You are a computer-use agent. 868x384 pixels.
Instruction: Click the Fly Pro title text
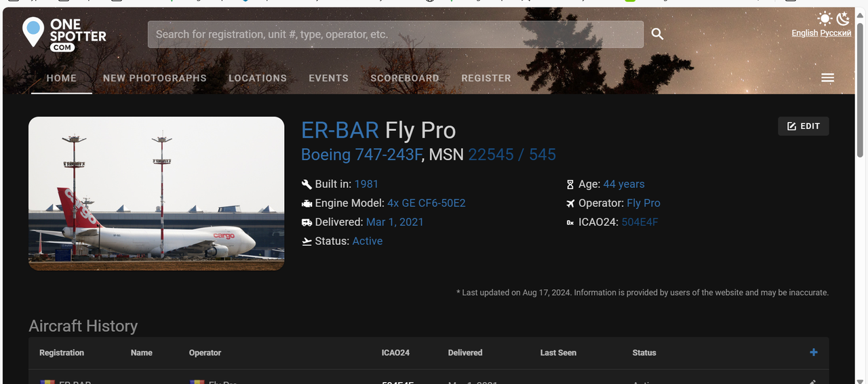click(420, 130)
